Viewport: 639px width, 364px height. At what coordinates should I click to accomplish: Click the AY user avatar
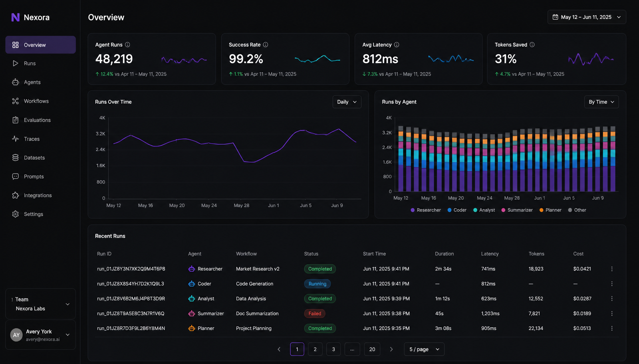(x=16, y=335)
